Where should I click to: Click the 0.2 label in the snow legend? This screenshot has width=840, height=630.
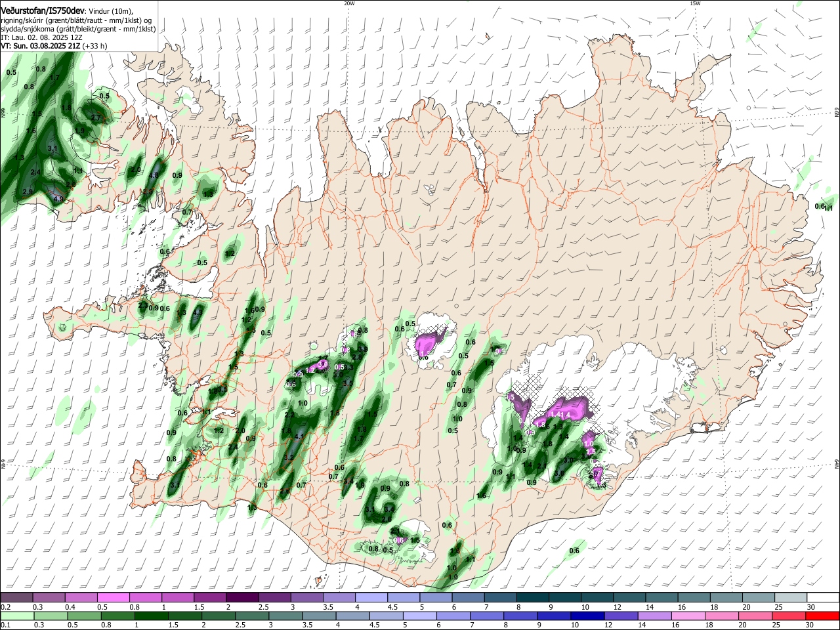[x=5, y=607]
